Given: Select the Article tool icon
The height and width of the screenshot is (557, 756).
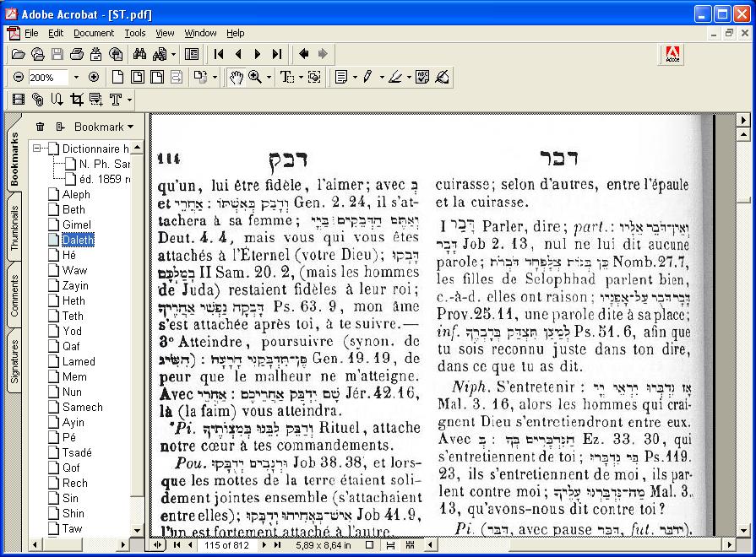Looking at the screenshot, I should 57,100.
